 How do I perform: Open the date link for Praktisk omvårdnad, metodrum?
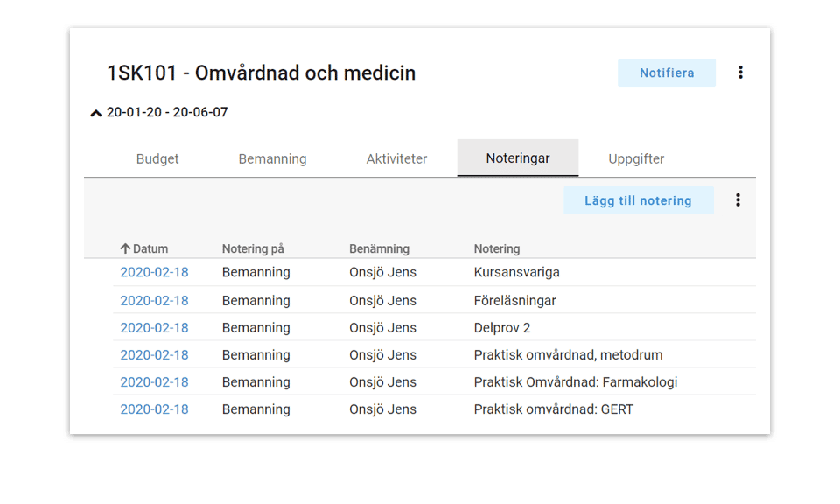pyautogui.click(x=154, y=355)
